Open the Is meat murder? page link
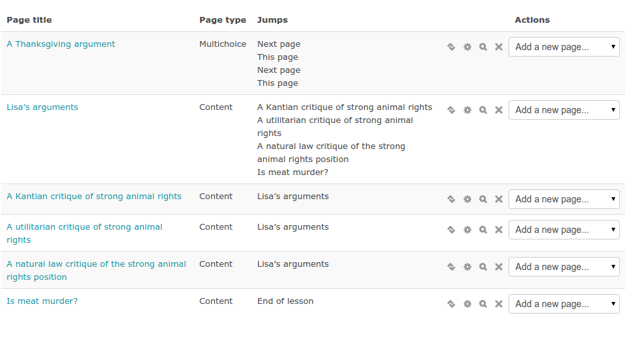This screenshot has width=644, height=354. 42,301
